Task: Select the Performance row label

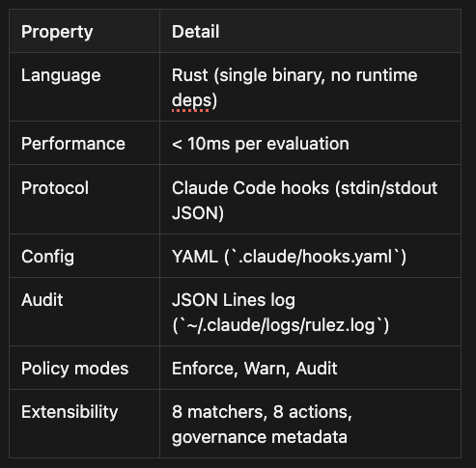Action: (73, 144)
